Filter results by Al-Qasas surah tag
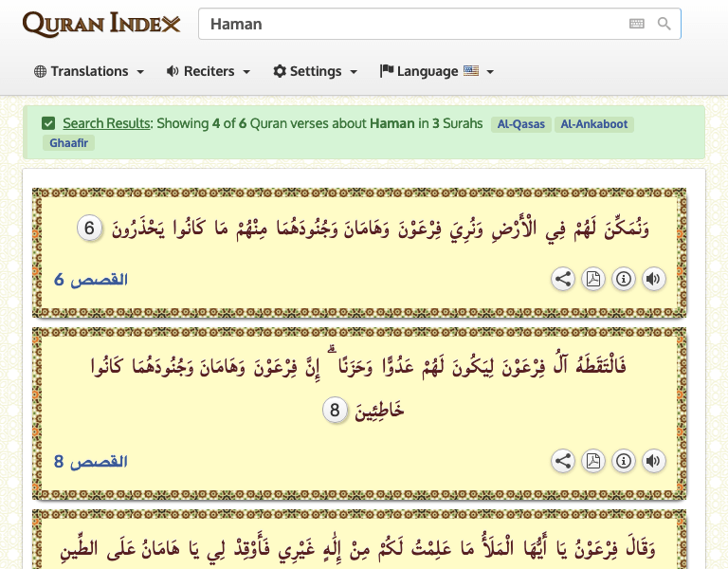 point(521,124)
